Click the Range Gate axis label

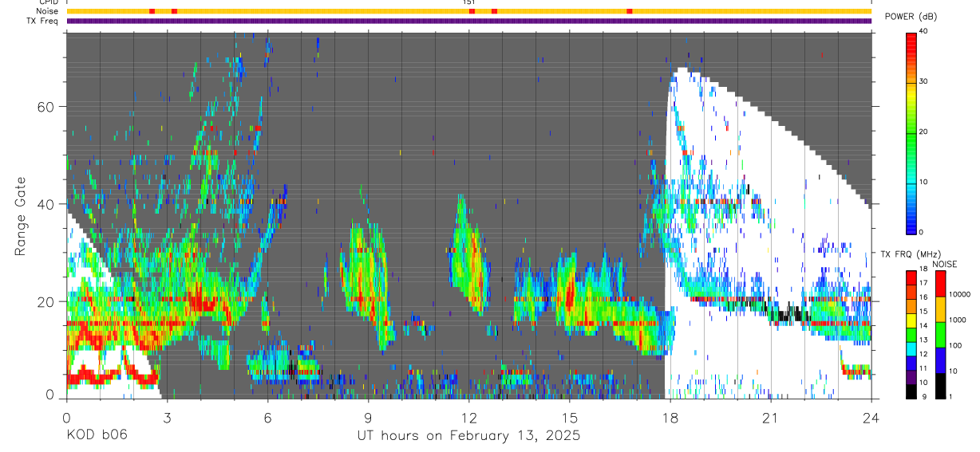pos(20,216)
